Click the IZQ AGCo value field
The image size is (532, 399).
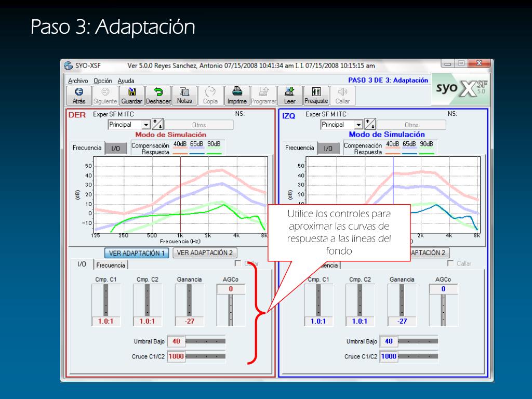443,289
